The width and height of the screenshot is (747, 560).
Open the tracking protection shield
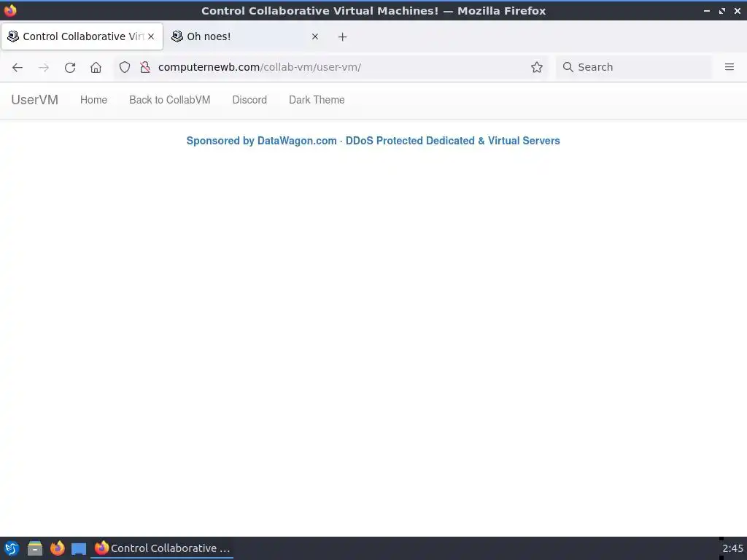click(x=124, y=67)
